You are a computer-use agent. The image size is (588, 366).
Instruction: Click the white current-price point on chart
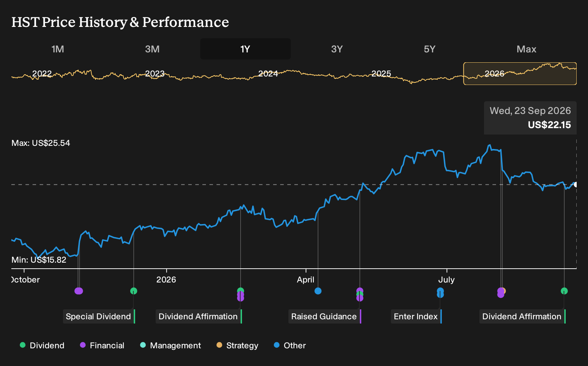576,184
